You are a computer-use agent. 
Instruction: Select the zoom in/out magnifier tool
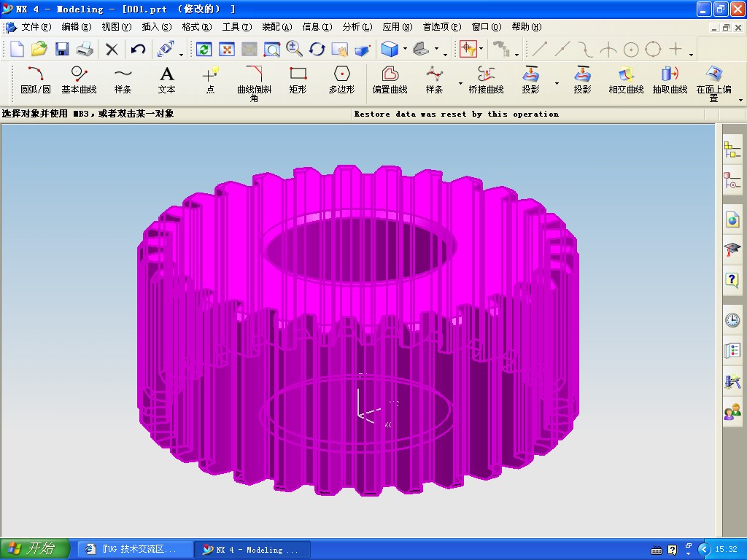click(295, 49)
